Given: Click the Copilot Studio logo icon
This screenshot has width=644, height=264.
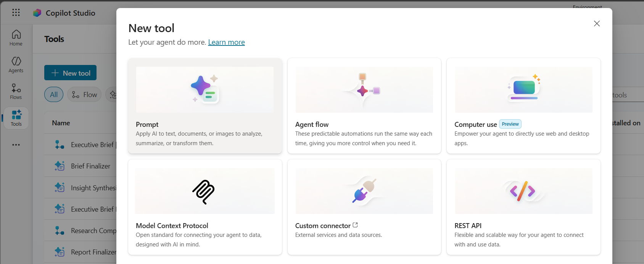Looking at the screenshot, I should coord(37,13).
